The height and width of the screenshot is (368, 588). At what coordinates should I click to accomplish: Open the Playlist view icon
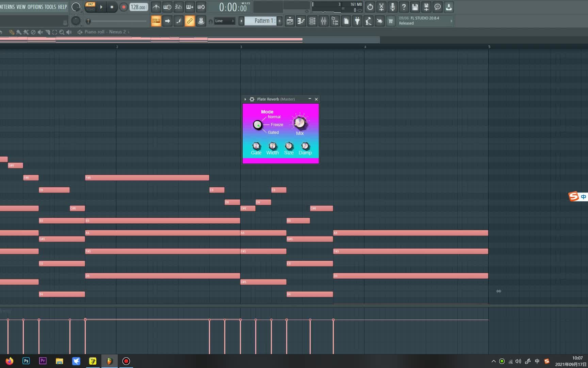click(290, 21)
